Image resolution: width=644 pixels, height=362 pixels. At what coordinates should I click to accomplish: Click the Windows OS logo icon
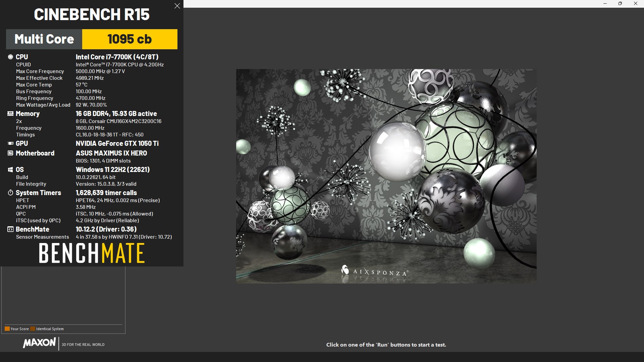[x=10, y=170]
